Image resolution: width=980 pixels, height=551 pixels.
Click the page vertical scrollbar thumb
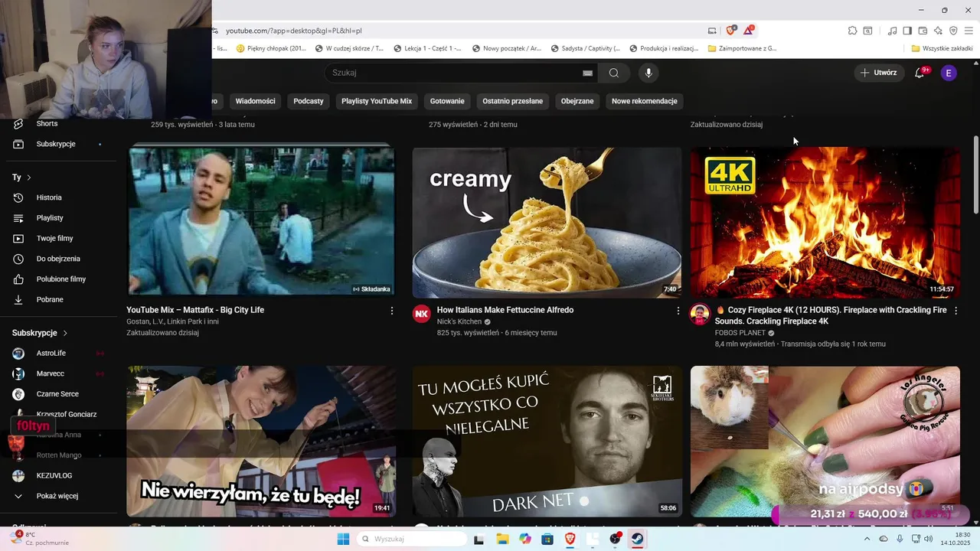pyautogui.click(x=975, y=174)
